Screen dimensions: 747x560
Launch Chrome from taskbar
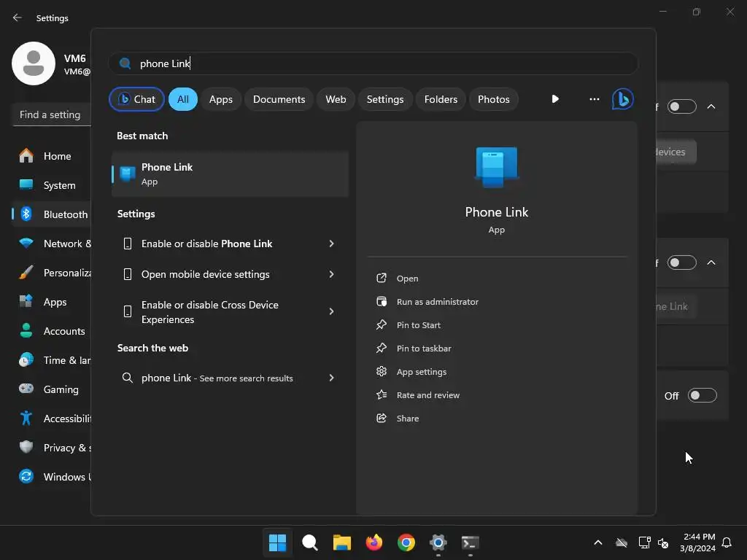406,542
